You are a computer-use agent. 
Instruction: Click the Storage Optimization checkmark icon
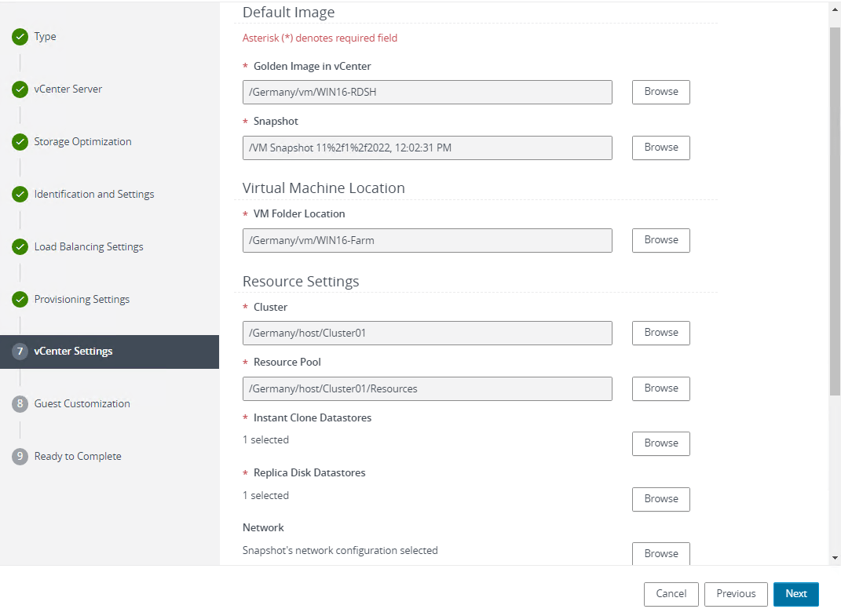pyautogui.click(x=20, y=141)
